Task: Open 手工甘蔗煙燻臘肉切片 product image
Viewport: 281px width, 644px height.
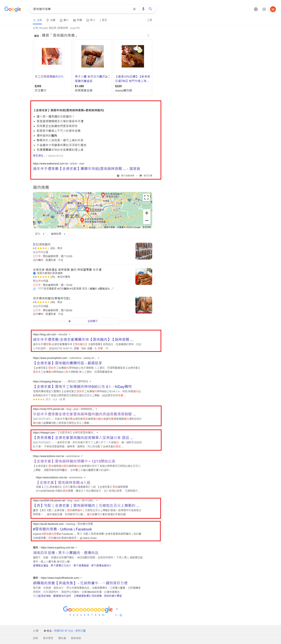Action: pyautogui.click(x=52, y=56)
